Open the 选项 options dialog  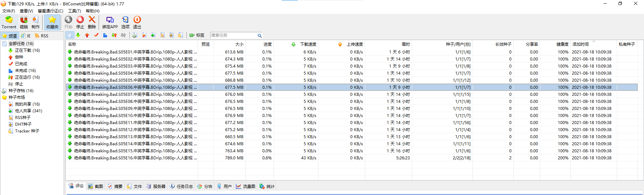point(125,22)
